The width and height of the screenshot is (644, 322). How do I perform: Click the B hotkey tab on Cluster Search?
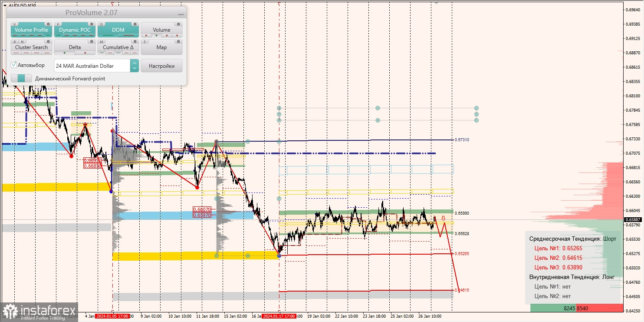click(15, 41)
